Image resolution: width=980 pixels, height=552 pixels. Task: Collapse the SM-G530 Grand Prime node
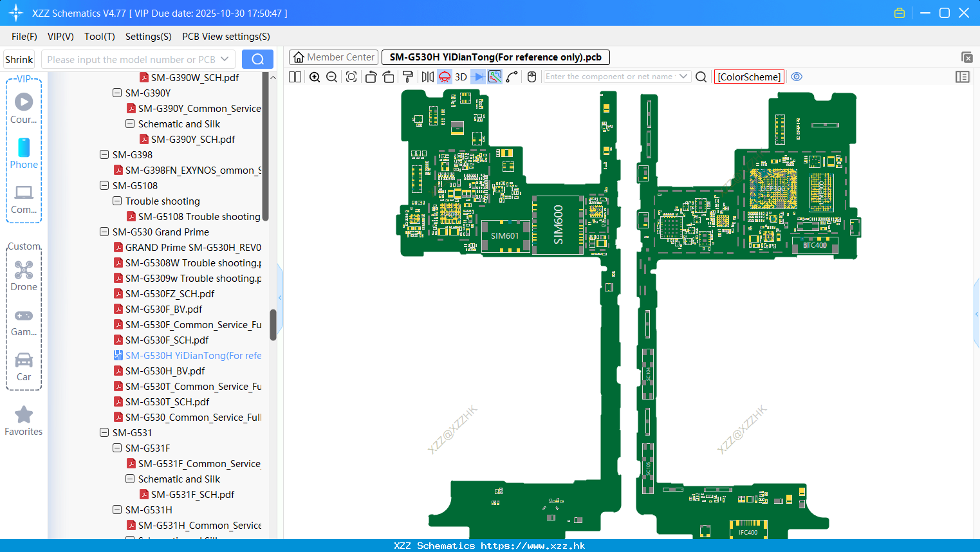[104, 232]
